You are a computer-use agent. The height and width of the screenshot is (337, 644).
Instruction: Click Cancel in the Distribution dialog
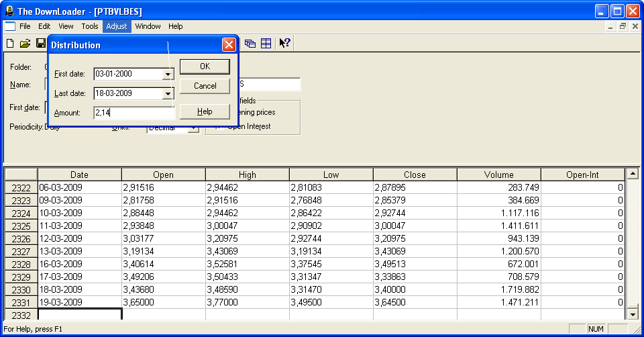[205, 86]
